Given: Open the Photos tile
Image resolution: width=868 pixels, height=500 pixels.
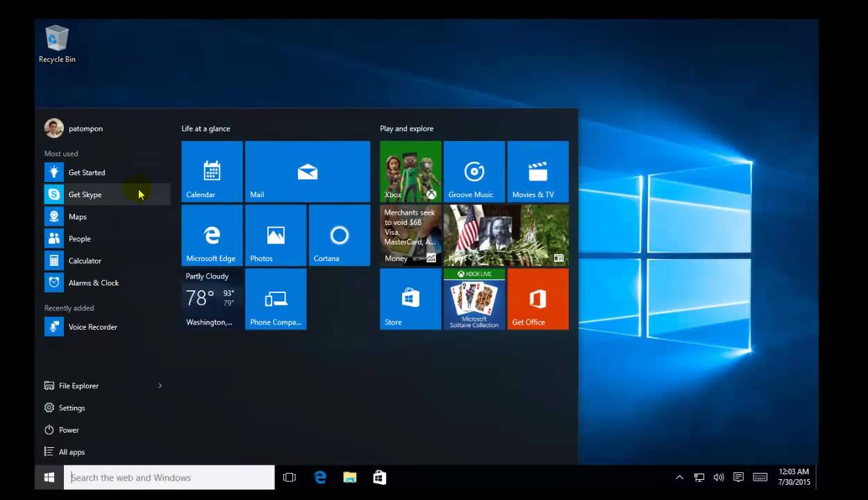Looking at the screenshot, I should pyautogui.click(x=276, y=235).
